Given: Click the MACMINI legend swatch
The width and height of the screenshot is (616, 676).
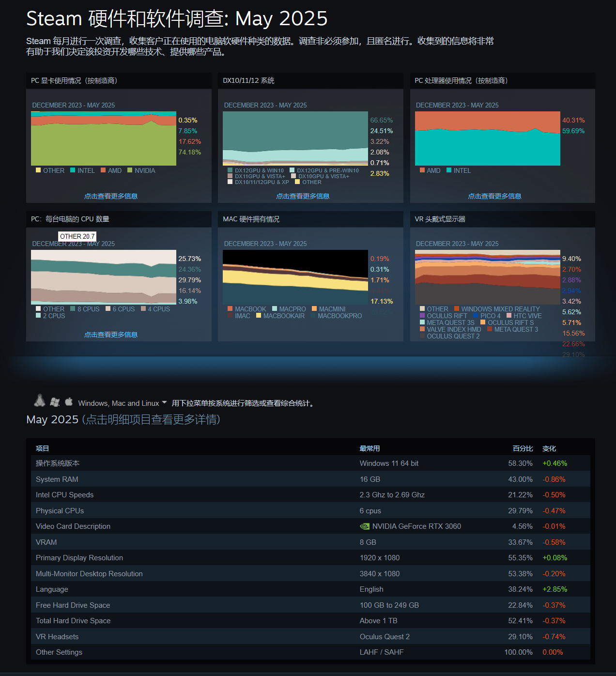Looking at the screenshot, I should (x=314, y=308).
